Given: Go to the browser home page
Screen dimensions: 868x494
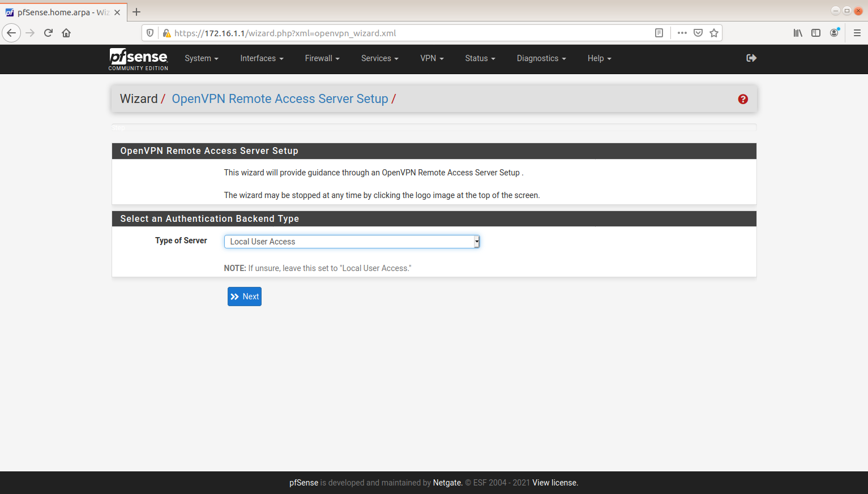Looking at the screenshot, I should (66, 33).
